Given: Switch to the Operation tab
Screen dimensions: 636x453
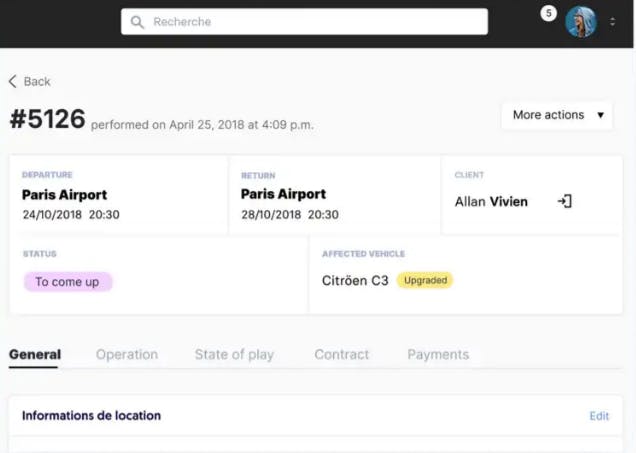Looking at the screenshot, I should click(127, 354).
